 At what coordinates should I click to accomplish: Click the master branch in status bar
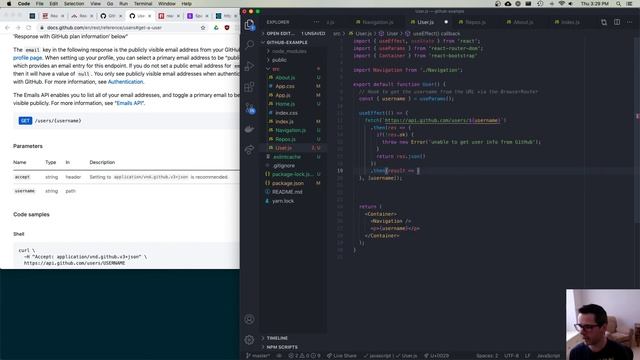pyautogui.click(x=258, y=356)
